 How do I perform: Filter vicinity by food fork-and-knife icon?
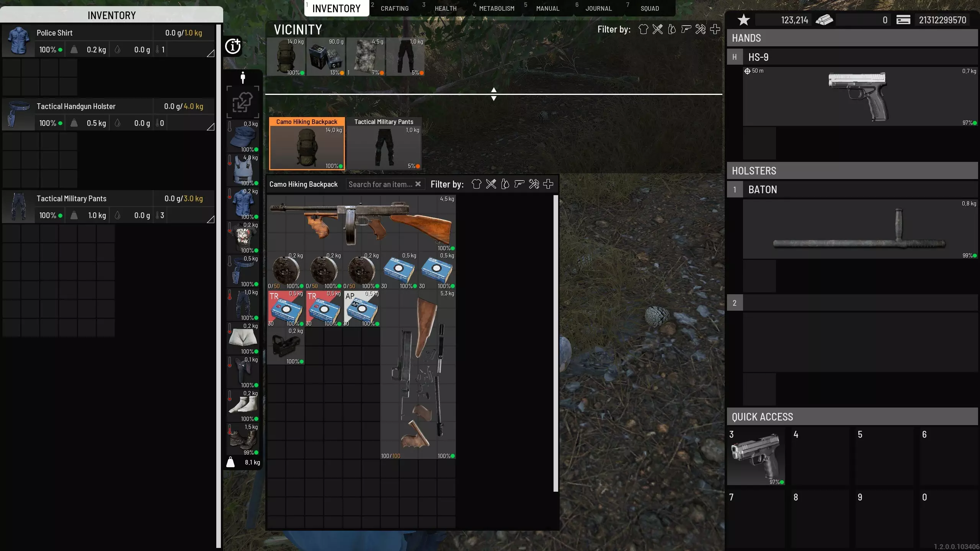(x=658, y=29)
